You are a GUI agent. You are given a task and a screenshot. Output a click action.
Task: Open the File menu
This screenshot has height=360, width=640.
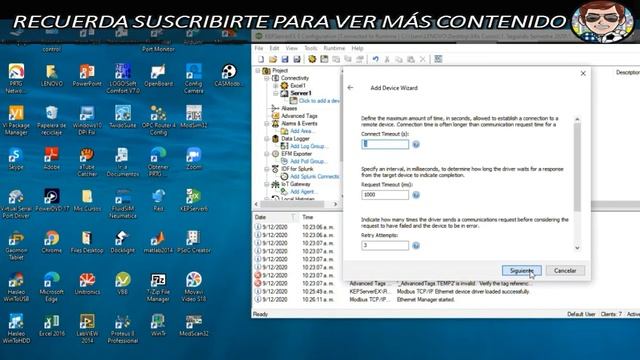click(x=259, y=48)
